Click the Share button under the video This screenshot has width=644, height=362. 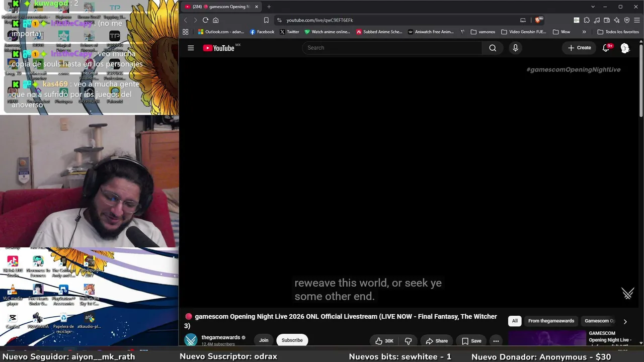(437, 341)
